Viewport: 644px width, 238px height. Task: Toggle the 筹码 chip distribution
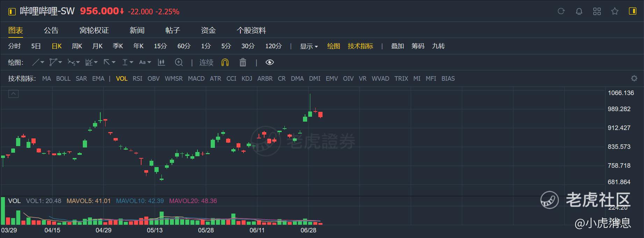418,46
